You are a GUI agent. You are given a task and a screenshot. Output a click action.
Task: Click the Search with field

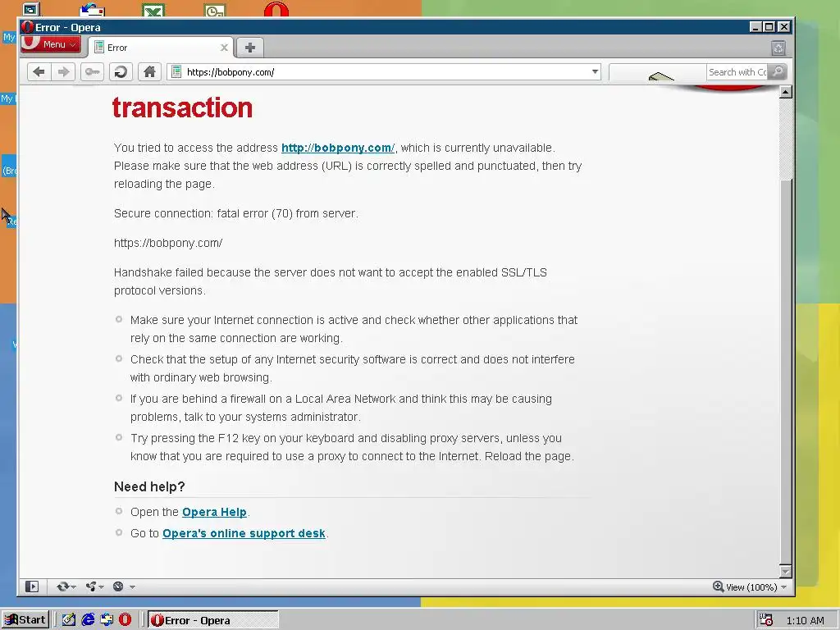pyautogui.click(x=737, y=72)
